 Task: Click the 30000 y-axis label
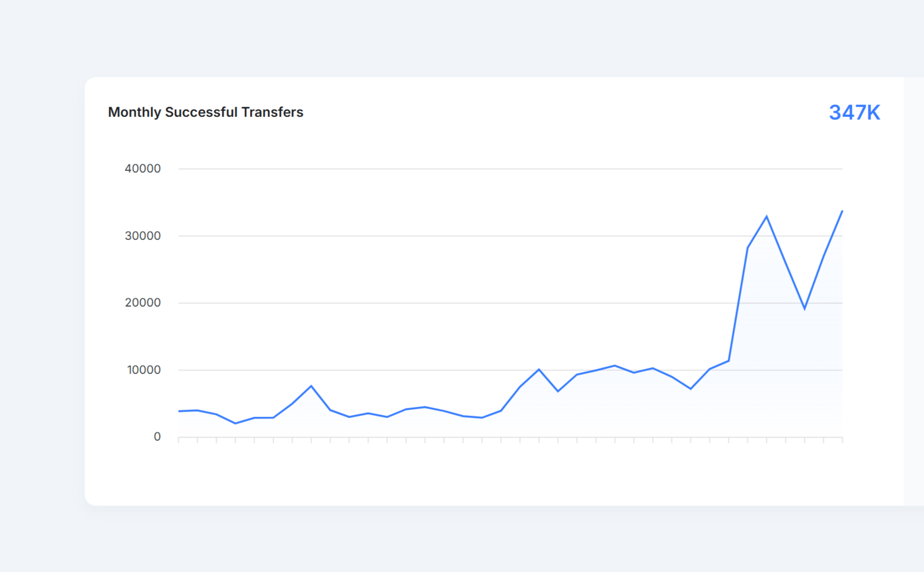[142, 236]
